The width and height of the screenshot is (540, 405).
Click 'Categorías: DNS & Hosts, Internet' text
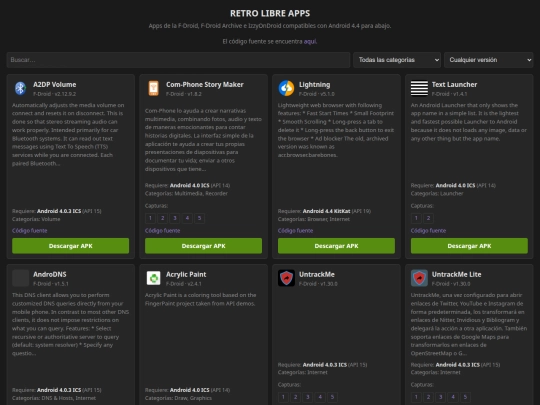[x=54, y=398]
